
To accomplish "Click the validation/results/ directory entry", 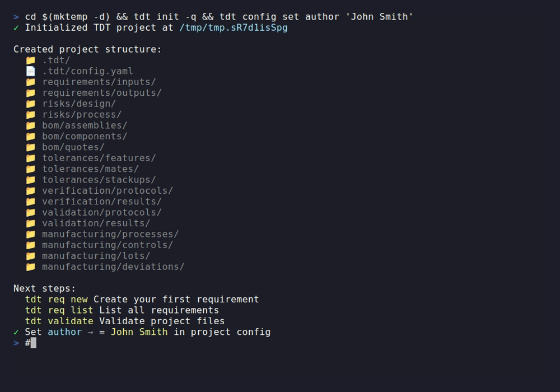I will click(x=96, y=223).
